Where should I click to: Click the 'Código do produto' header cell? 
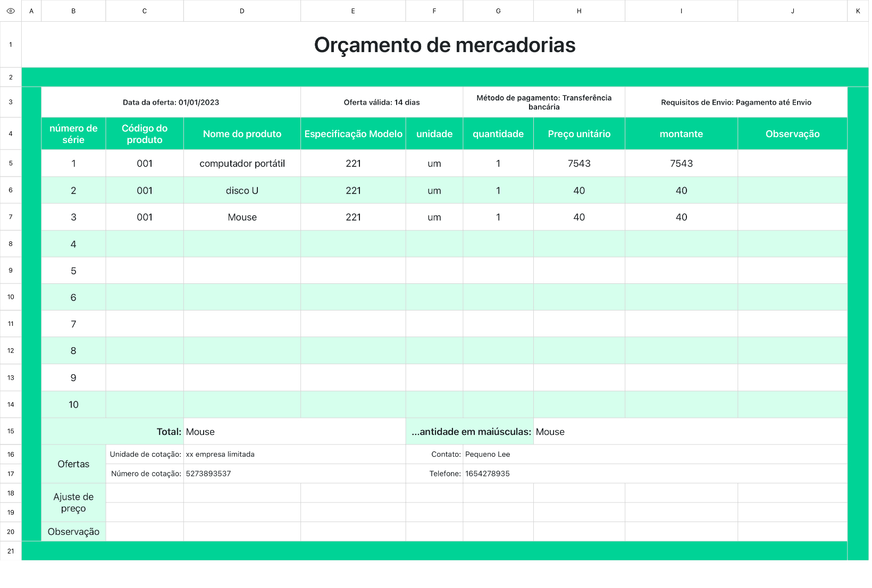(145, 133)
